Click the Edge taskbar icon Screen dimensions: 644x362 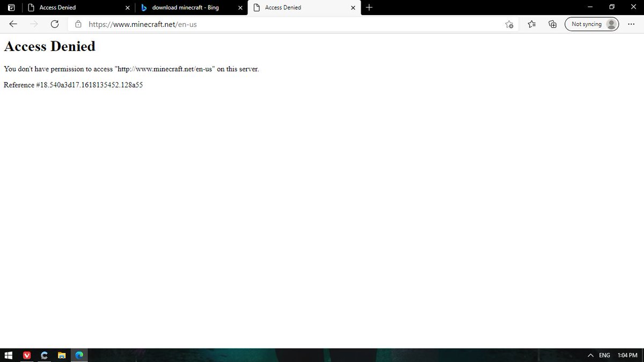coord(79,355)
